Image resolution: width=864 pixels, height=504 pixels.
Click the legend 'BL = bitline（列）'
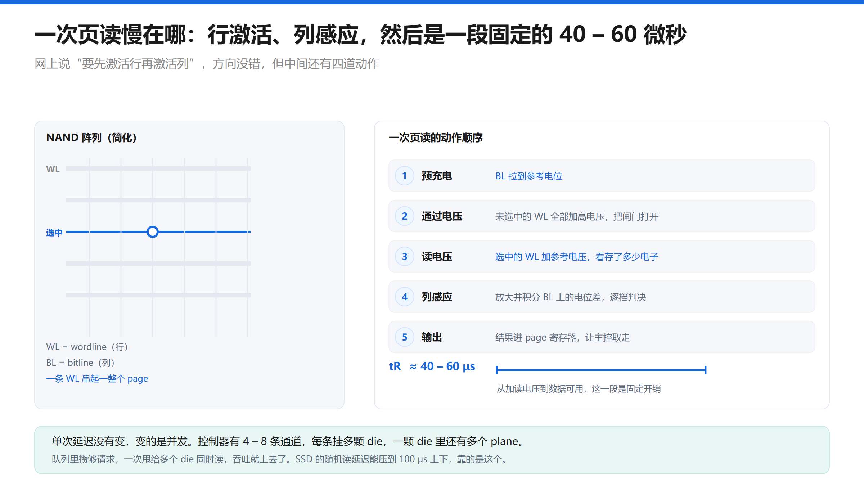[80, 363]
